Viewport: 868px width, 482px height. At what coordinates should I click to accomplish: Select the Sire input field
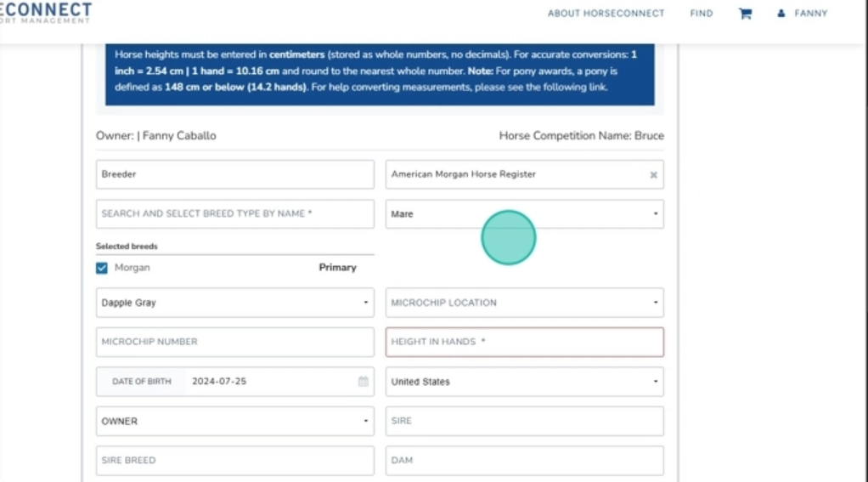pos(524,421)
